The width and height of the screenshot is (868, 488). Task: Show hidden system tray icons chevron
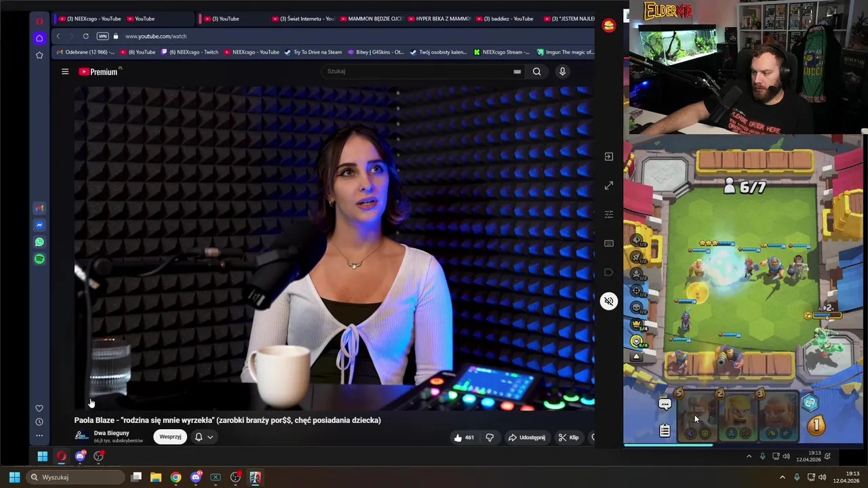782,477
